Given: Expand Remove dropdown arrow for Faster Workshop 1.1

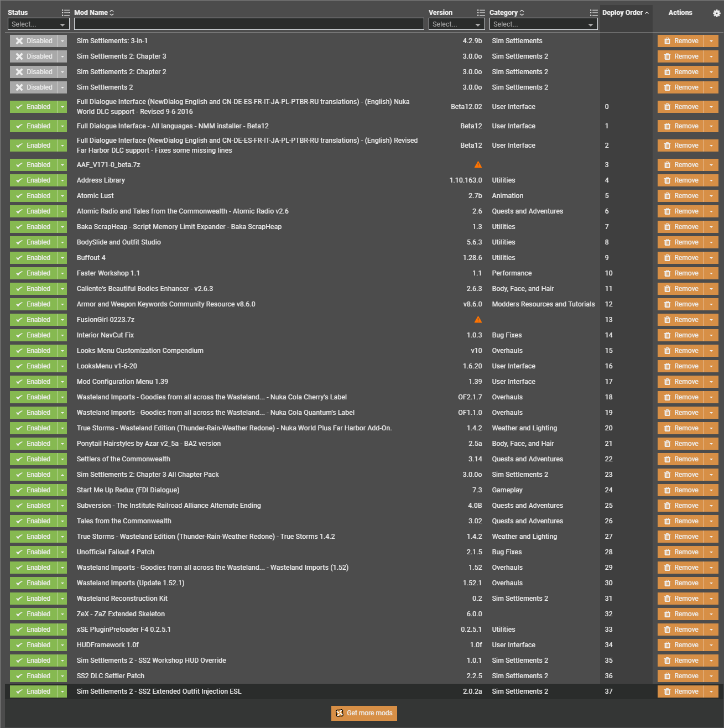Looking at the screenshot, I should click(x=711, y=273).
